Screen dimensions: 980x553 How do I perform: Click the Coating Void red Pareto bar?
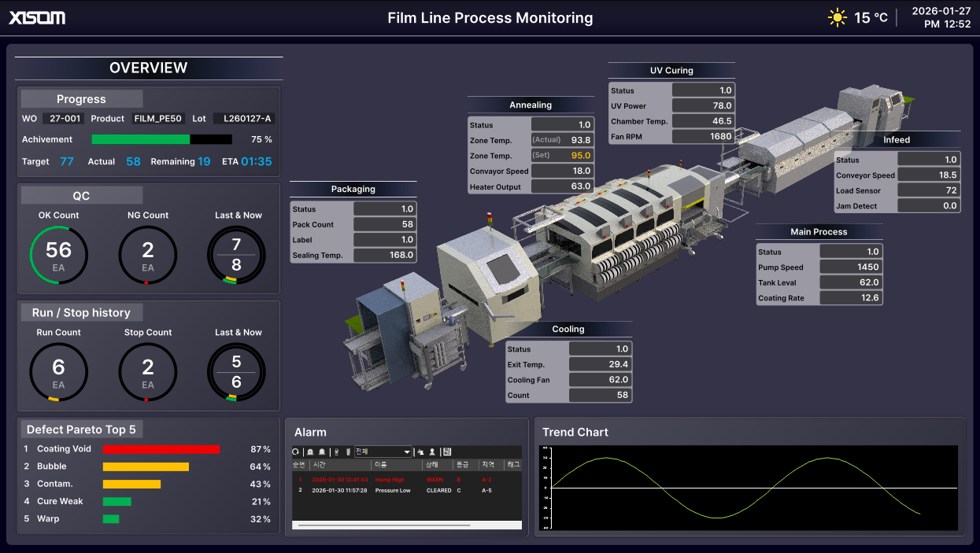161,449
